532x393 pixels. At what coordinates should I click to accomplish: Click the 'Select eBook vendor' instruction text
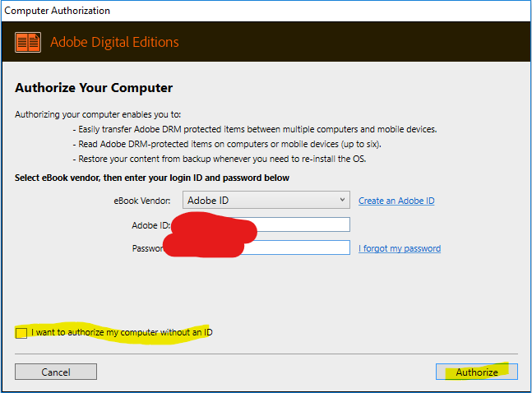pos(152,178)
